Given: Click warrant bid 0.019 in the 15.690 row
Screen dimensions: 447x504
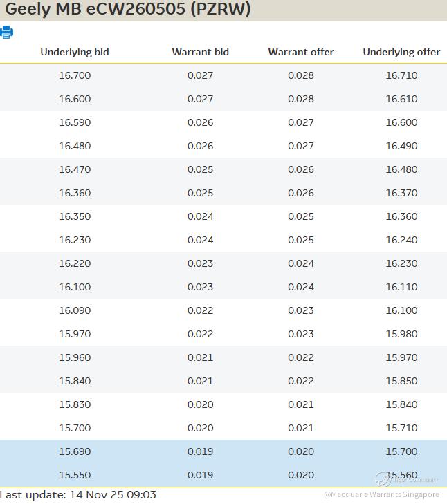Looking at the screenshot, I should [x=200, y=451].
